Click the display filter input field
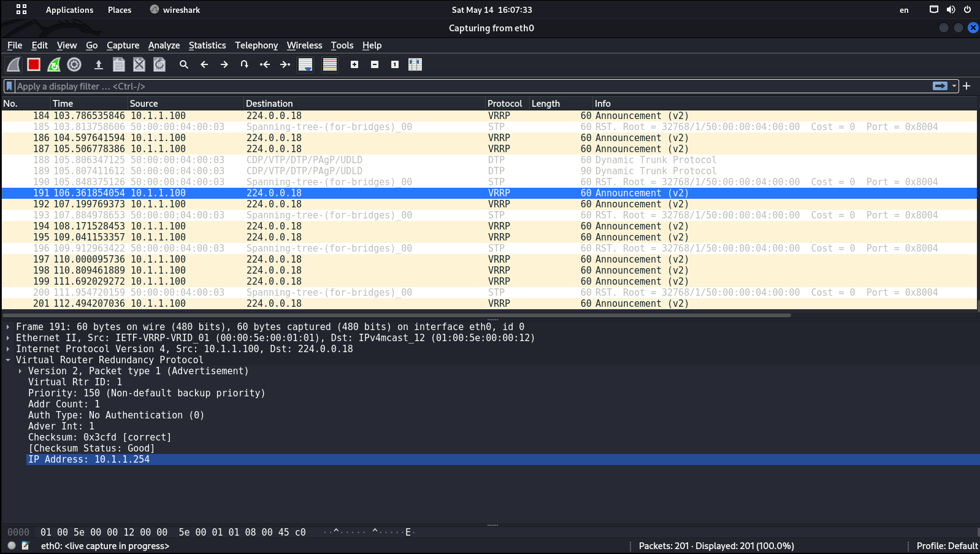Image resolution: width=980 pixels, height=554 pixels. pos(472,87)
